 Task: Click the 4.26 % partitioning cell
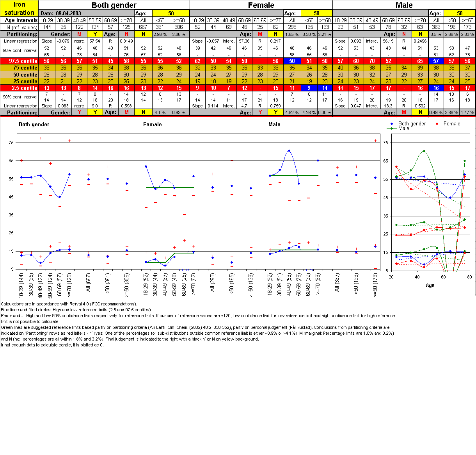point(309,112)
